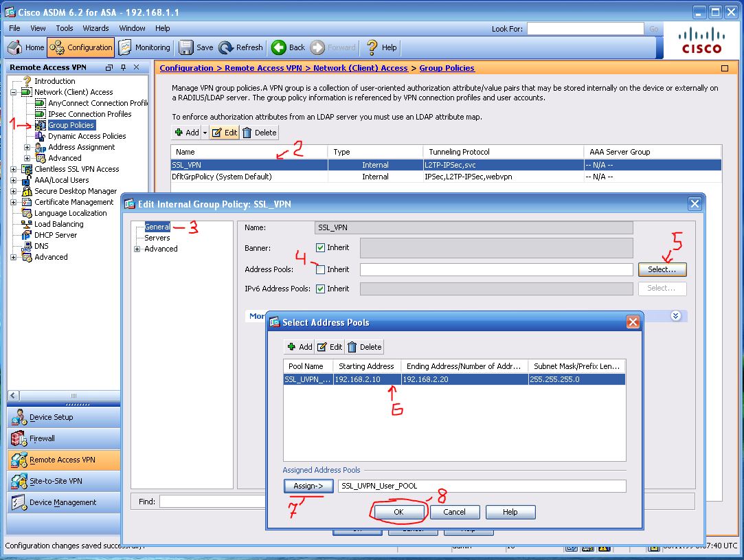This screenshot has height=560, width=744.
Task: Open the Window menu
Action: click(132, 28)
